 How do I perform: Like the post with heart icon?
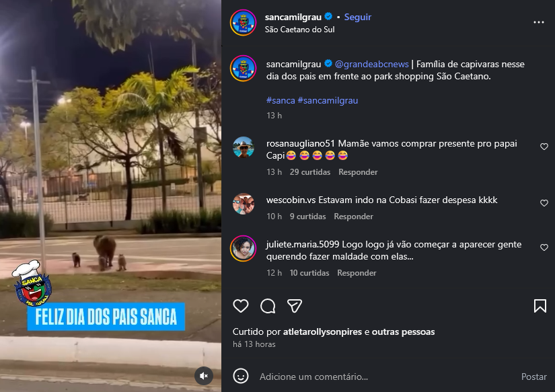point(241,306)
